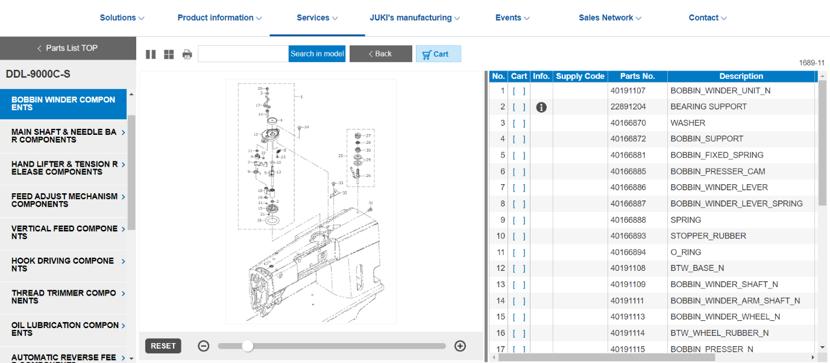Expand the Solutions dropdown menu

pyautogui.click(x=122, y=17)
